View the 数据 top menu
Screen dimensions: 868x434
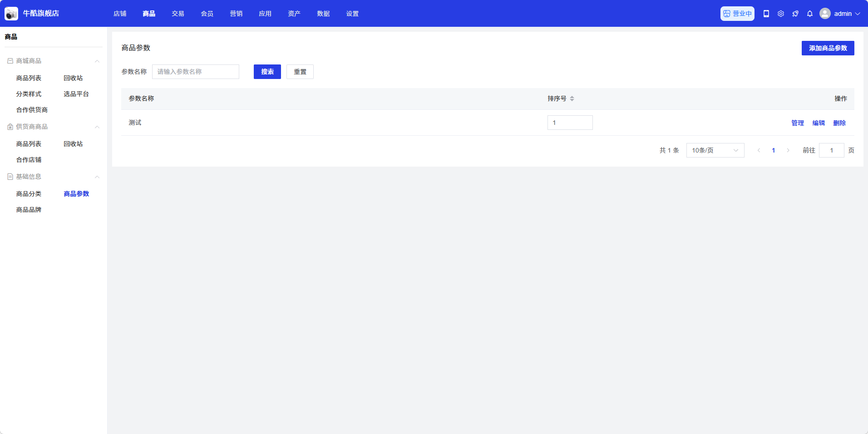click(323, 14)
